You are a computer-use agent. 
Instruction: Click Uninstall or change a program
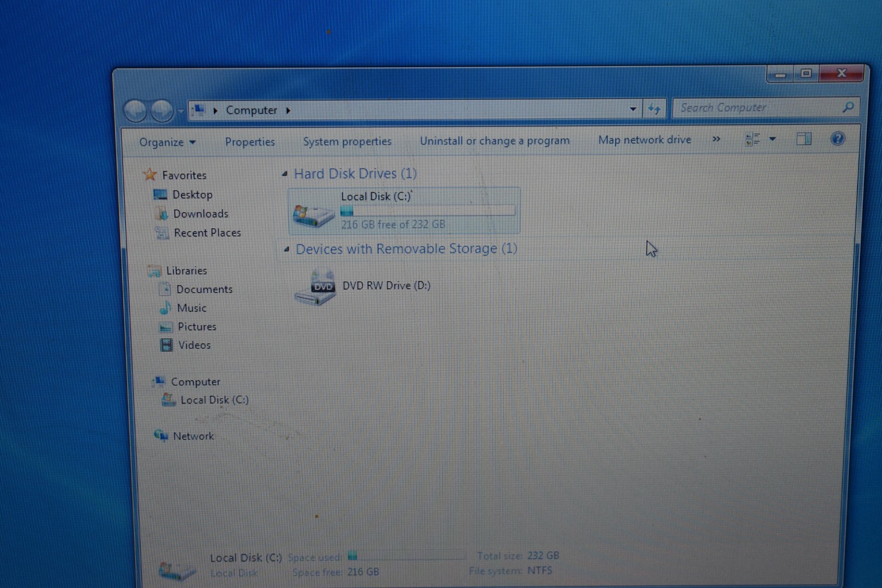pyautogui.click(x=495, y=141)
